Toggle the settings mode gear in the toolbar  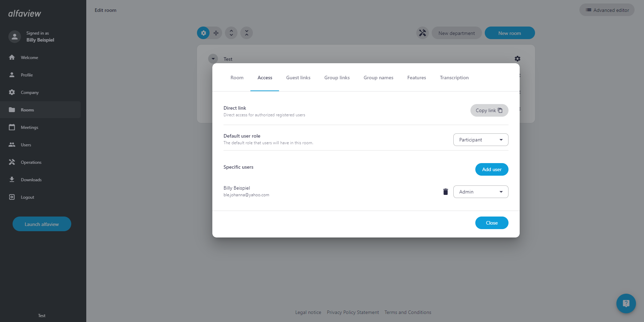click(203, 33)
